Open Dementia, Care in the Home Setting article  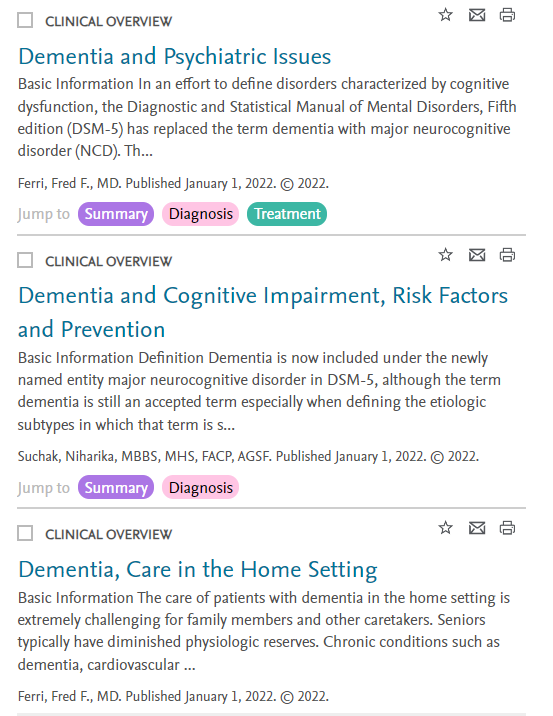point(198,570)
